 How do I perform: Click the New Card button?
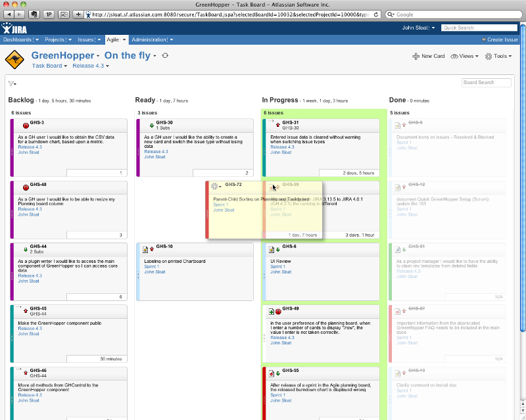tap(429, 57)
